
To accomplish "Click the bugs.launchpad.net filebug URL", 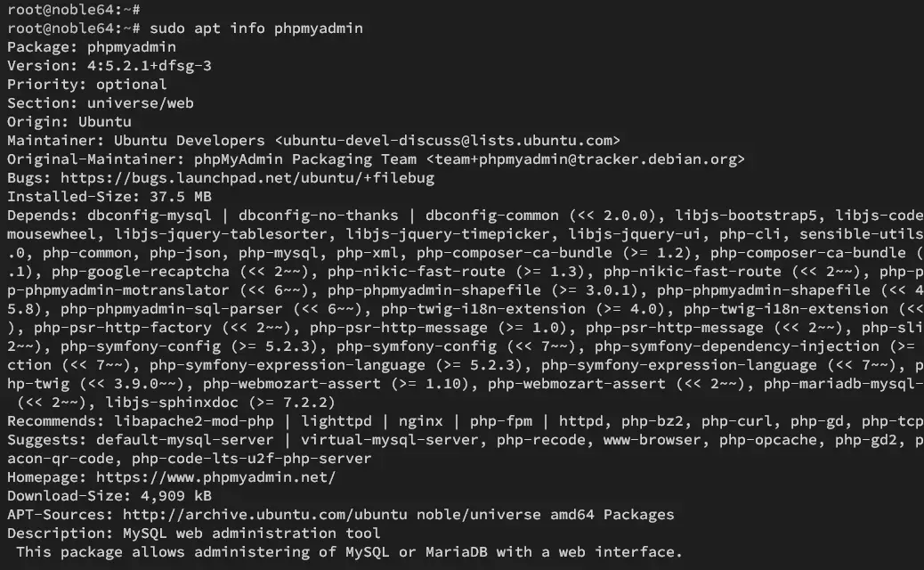I will pos(247,178).
